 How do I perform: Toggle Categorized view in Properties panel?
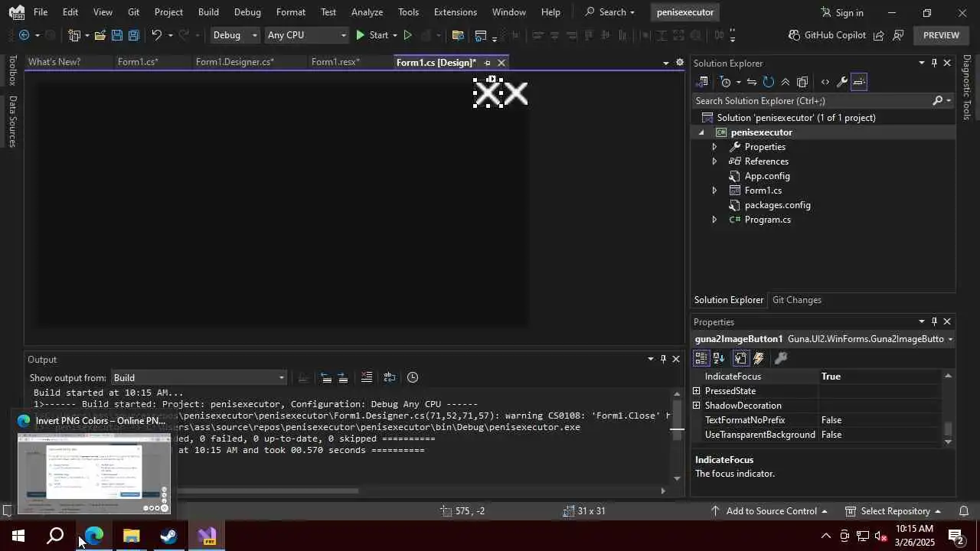click(x=701, y=358)
